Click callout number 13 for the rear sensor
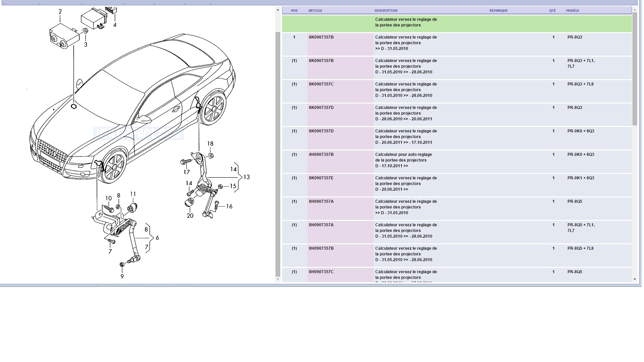 [247, 177]
